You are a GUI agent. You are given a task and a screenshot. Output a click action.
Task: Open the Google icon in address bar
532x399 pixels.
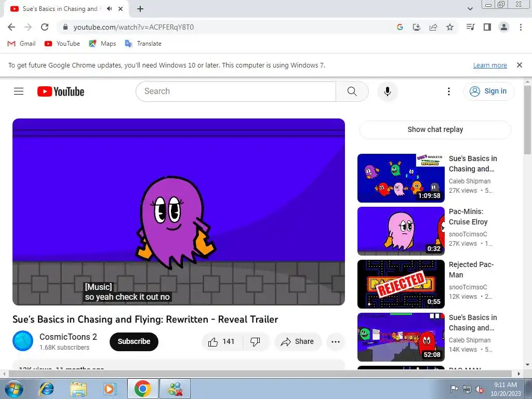[x=400, y=27]
